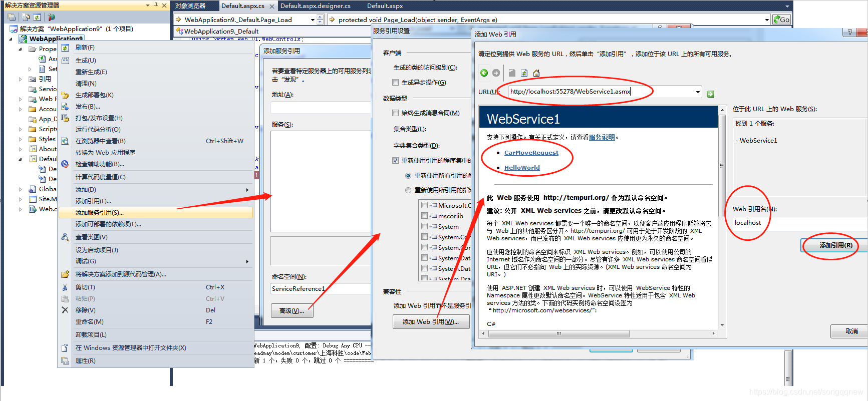The image size is (868, 401).
Task: Select 添加服务引用(S)... from context menu
Action: coord(156,213)
